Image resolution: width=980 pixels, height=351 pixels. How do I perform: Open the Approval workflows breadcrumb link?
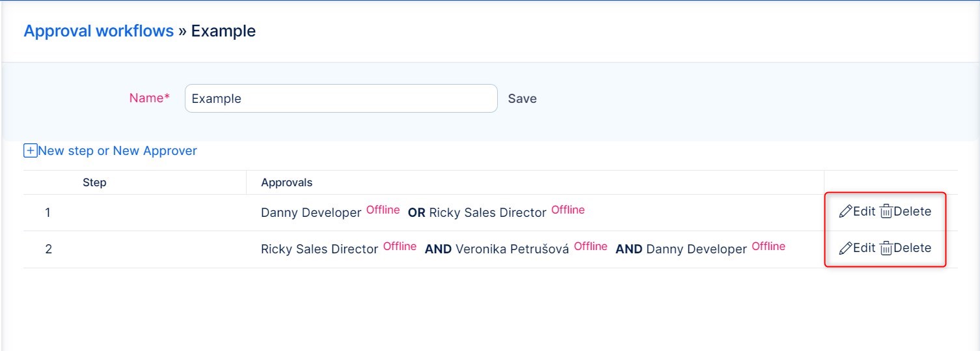(x=98, y=31)
